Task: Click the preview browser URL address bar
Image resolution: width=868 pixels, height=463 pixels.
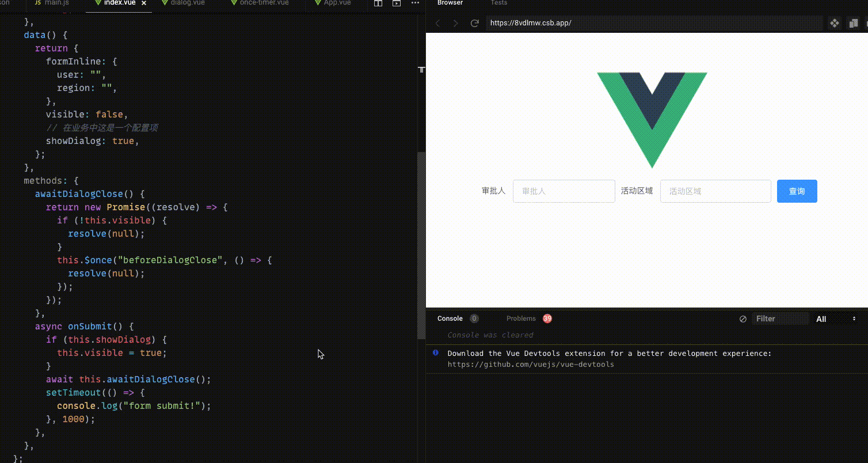Action: pyautogui.click(x=654, y=23)
